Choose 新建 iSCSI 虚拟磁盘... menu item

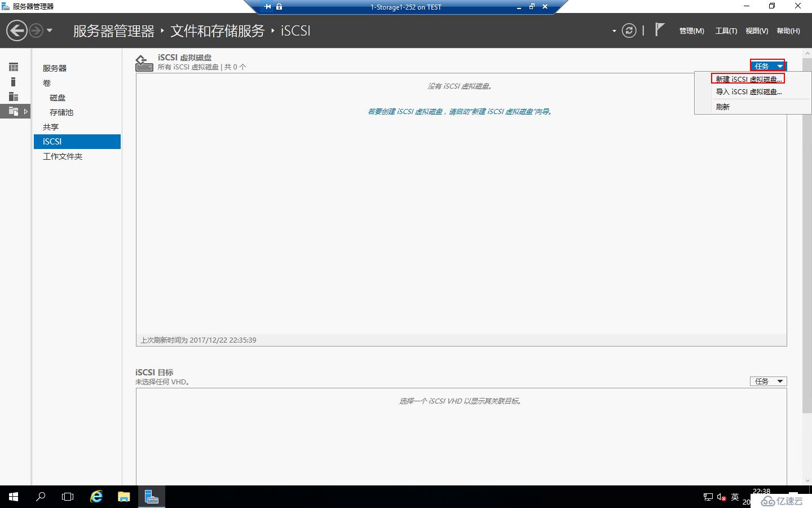click(x=748, y=79)
